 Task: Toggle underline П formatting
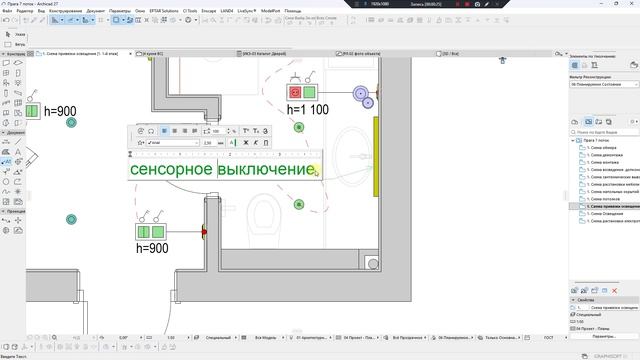coord(266,143)
